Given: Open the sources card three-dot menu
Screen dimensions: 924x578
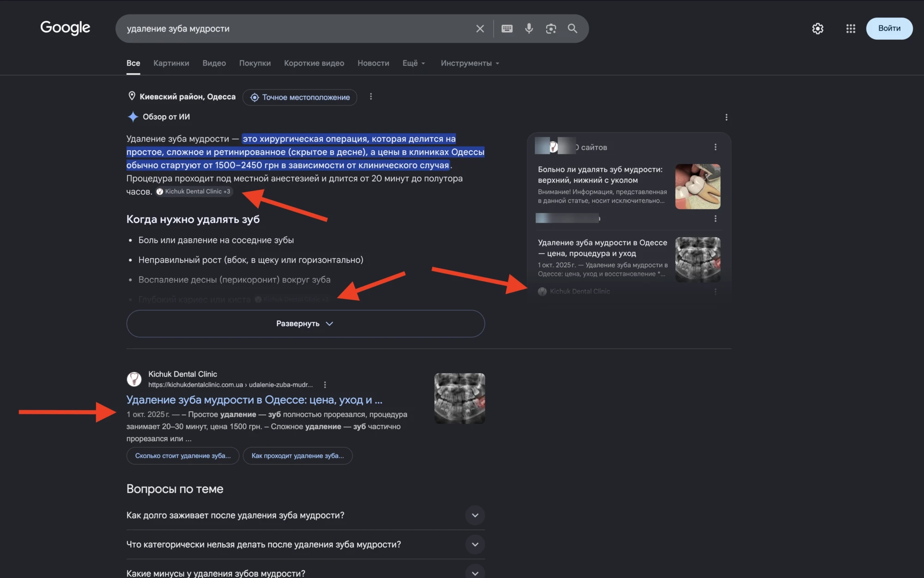Looking at the screenshot, I should pyautogui.click(x=716, y=147).
